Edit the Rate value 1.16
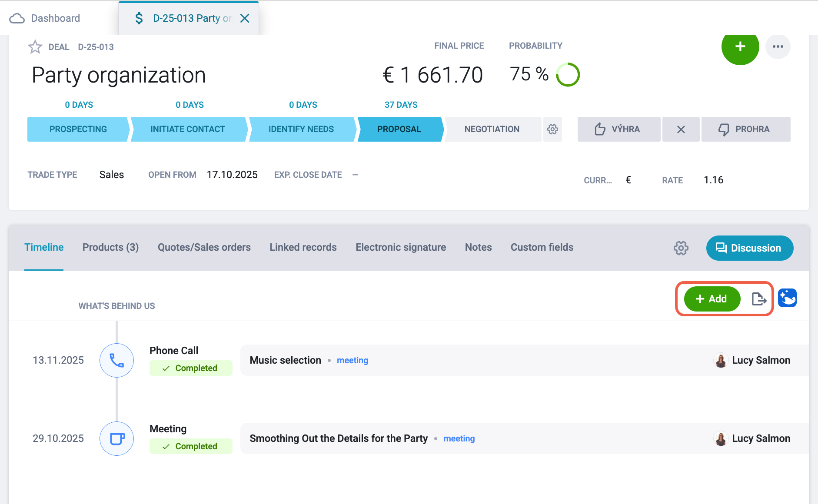This screenshot has height=504, width=818. pyautogui.click(x=714, y=180)
